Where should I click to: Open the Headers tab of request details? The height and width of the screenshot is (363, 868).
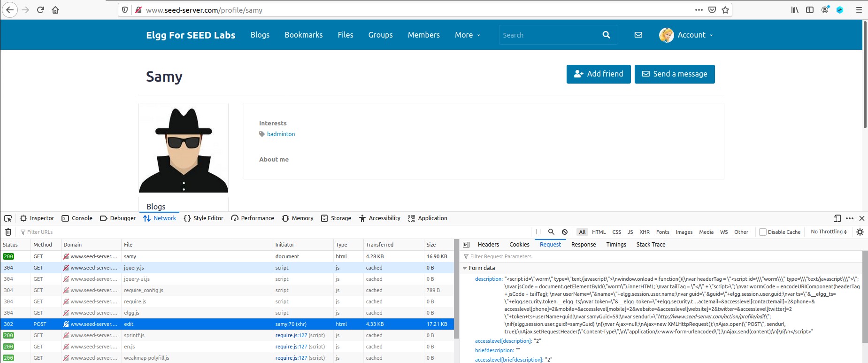click(488, 245)
